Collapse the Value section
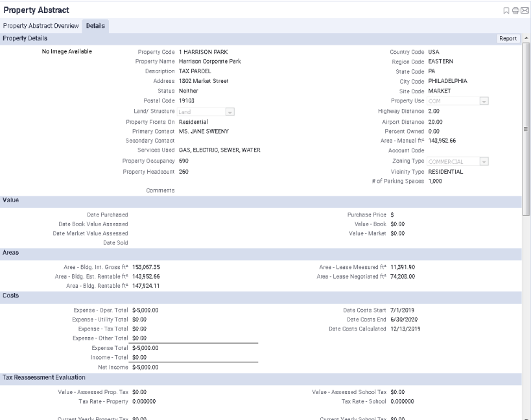 coord(12,200)
